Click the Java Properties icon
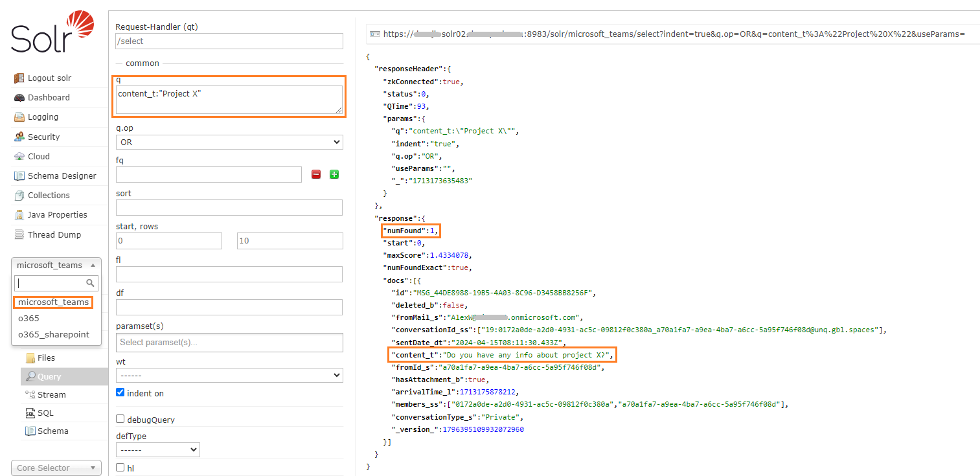980x476 pixels. coord(19,215)
